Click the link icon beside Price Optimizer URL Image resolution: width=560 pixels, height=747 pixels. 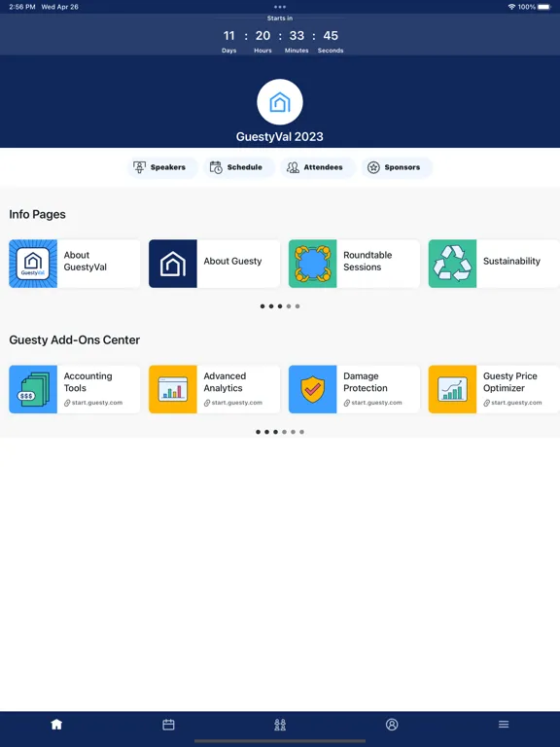click(487, 403)
